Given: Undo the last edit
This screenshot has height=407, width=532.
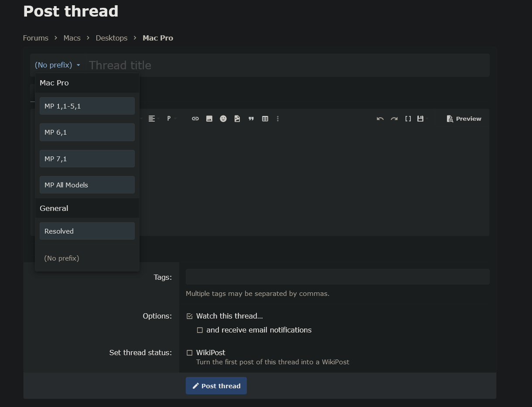Looking at the screenshot, I should point(380,119).
